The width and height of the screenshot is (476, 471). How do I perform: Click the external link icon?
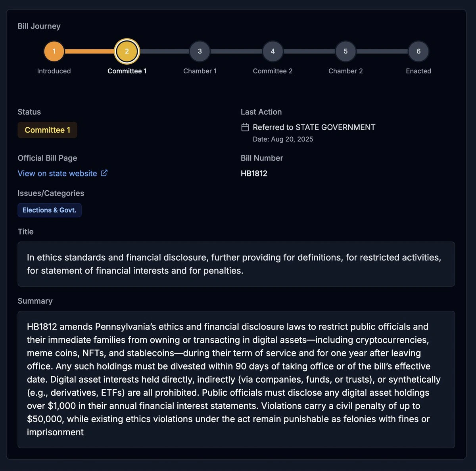tap(104, 173)
